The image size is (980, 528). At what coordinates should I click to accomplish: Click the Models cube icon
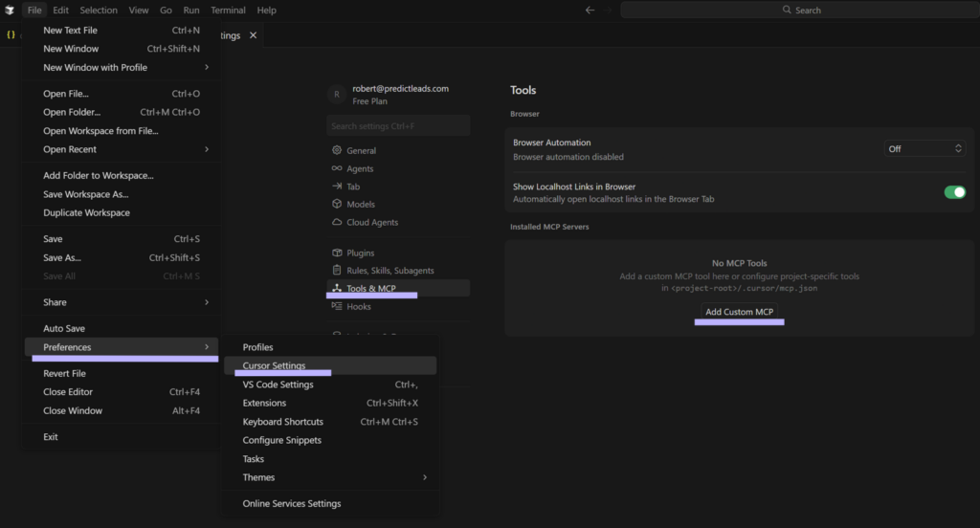point(337,204)
